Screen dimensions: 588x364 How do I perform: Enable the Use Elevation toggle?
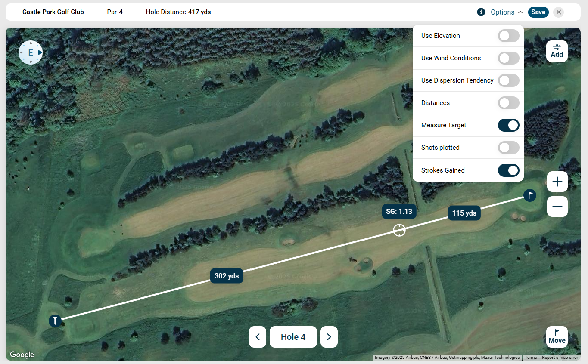(x=508, y=36)
